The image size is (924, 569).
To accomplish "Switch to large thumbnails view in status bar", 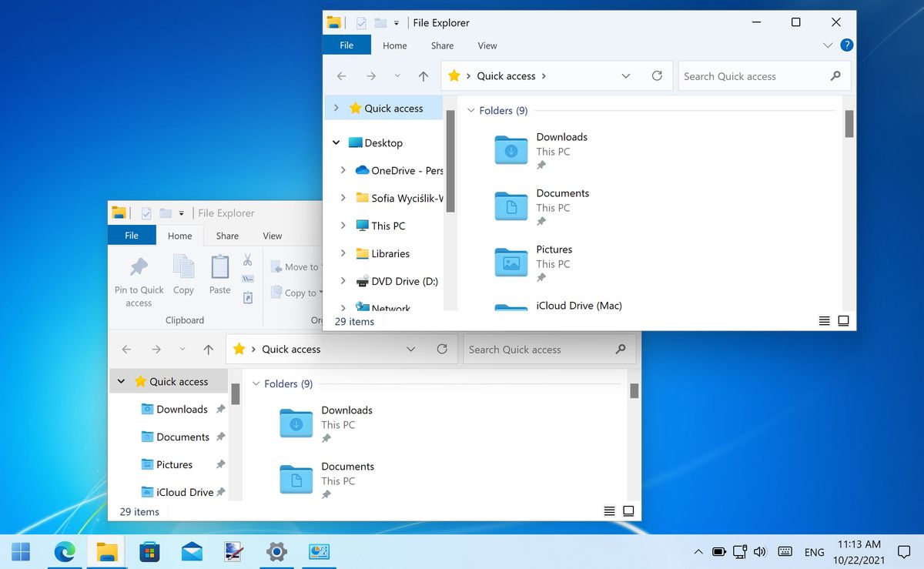I will pyautogui.click(x=628, y=510).
